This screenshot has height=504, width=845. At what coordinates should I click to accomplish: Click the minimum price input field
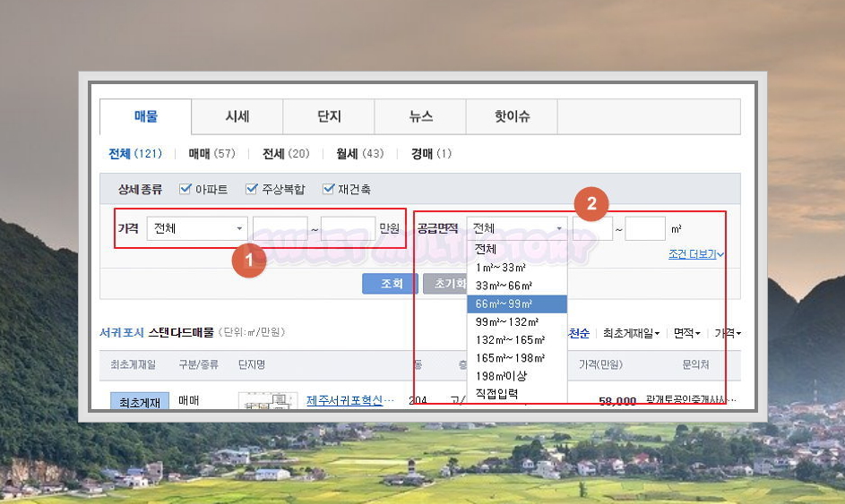[x=280, y=228]
